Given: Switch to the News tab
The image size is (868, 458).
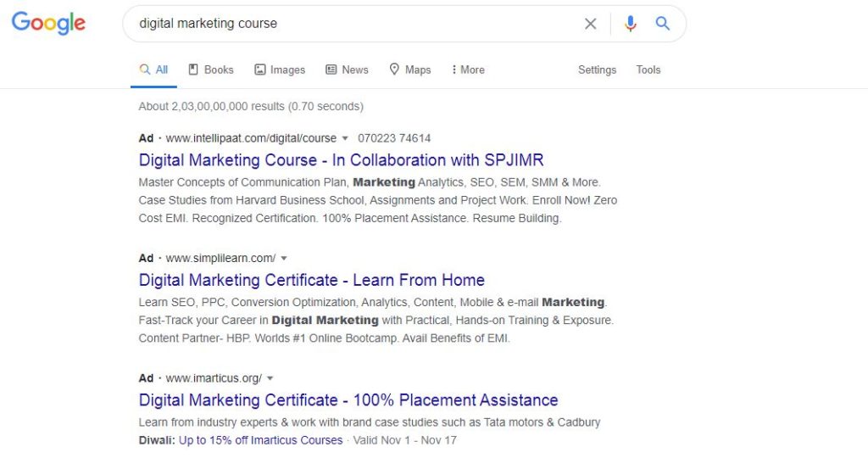Looking at the screenshot, I should point(347,70).
